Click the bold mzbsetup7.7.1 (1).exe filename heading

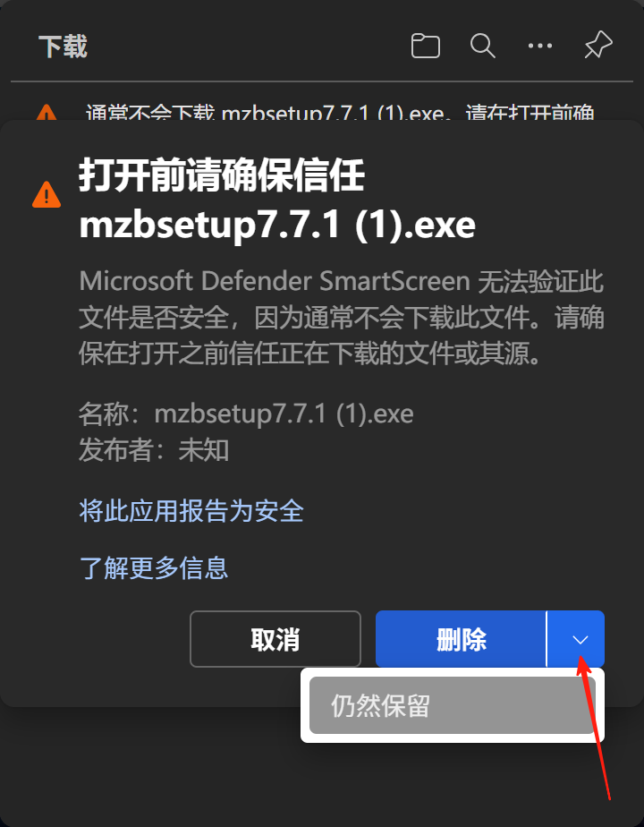277,226
